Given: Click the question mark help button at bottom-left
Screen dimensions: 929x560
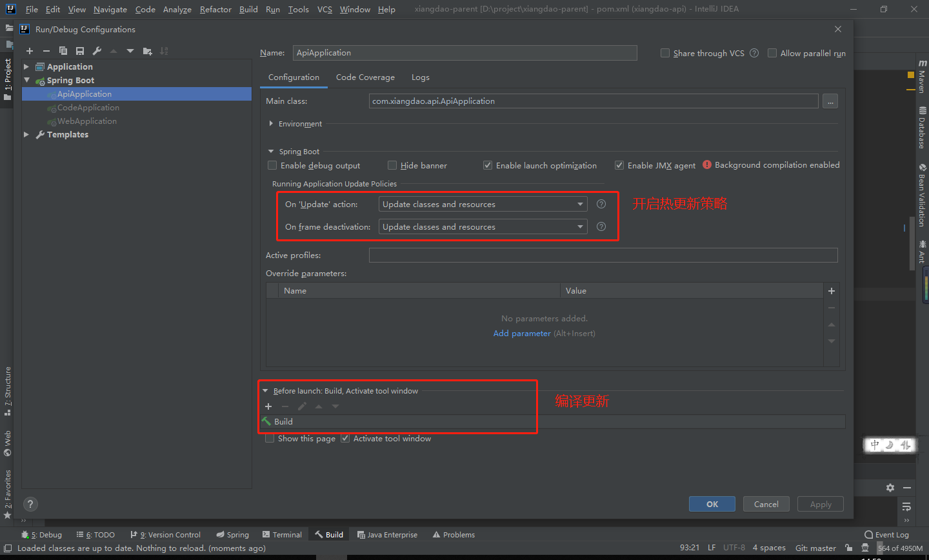Looking at the screenshot, I should pos(30,505).
